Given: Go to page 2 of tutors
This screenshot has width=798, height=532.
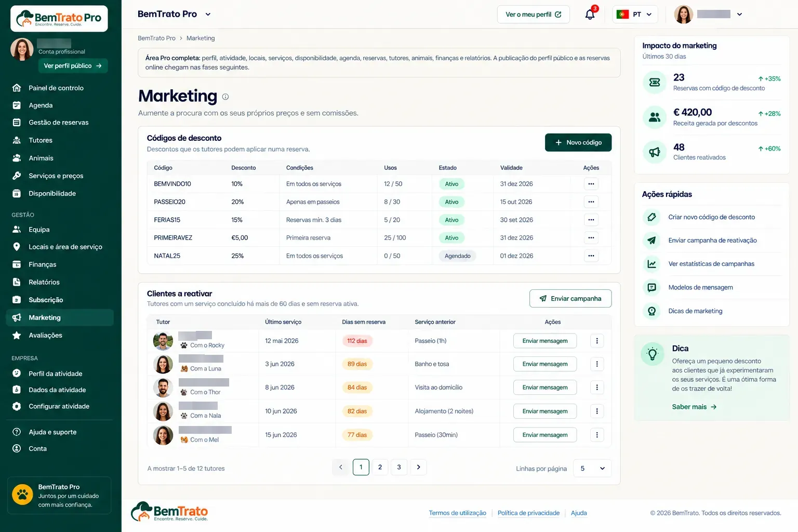Looking at the screenshot, I should click(x=380, y=467).
